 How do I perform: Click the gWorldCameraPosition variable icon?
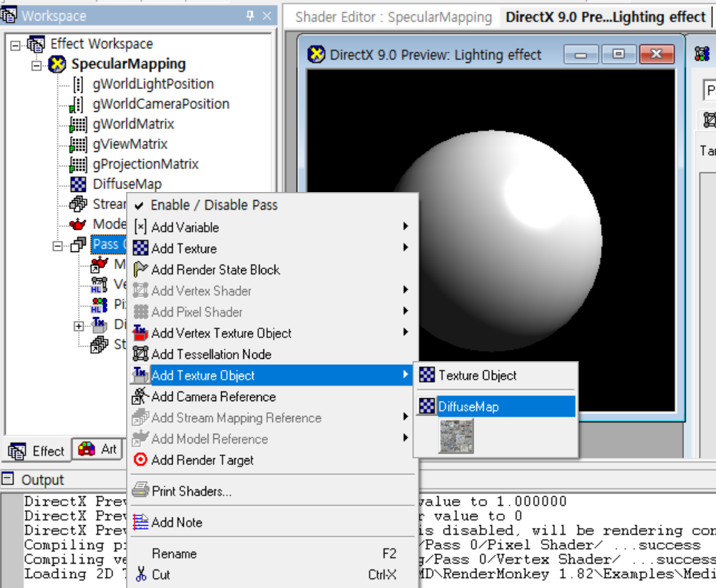coord(76,105)
